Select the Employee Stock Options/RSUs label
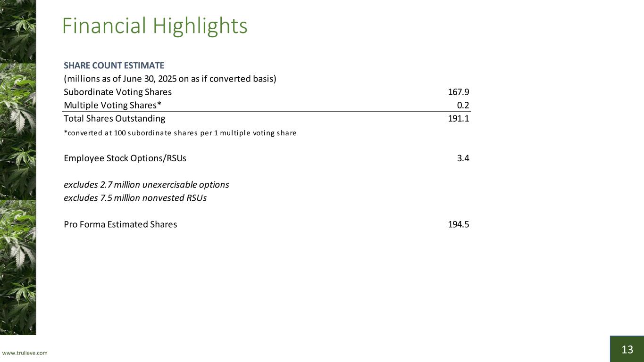The width and height of the screenshot is (644, 362). 125,158
